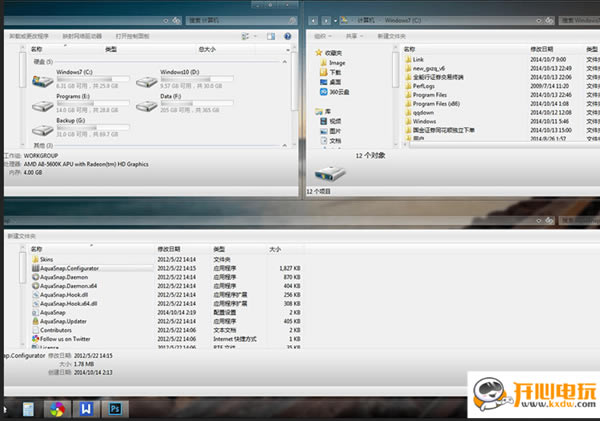600x421 pixels.
Task: Open the 共享 dropdown menu
Action: 354,36
